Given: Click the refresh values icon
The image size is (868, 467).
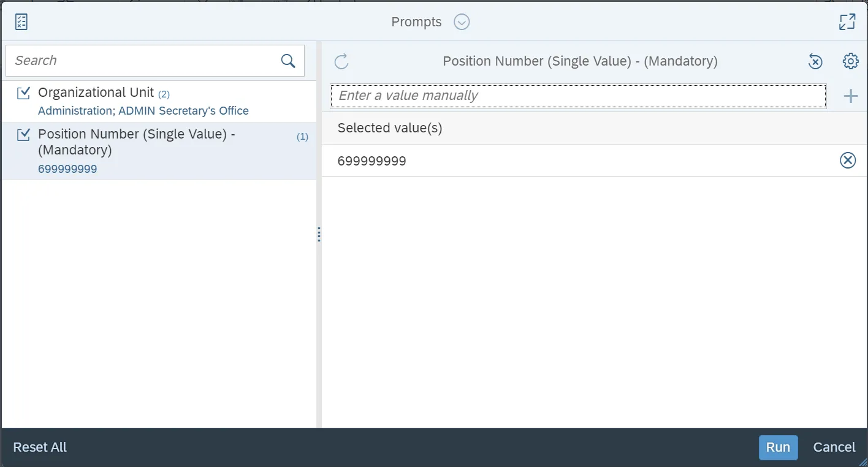Looking at the screenshot, I should point(341,61).
